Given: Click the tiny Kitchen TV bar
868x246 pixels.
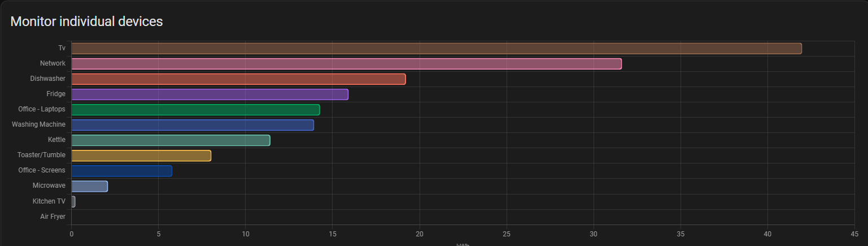Looking at the screenshot, I should pyautogui.click(x=73, y=201).
